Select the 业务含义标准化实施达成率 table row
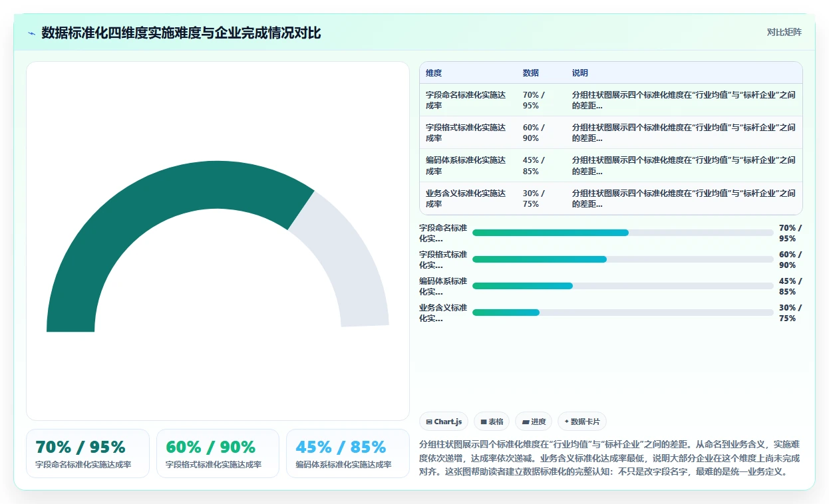 [611, 198]
